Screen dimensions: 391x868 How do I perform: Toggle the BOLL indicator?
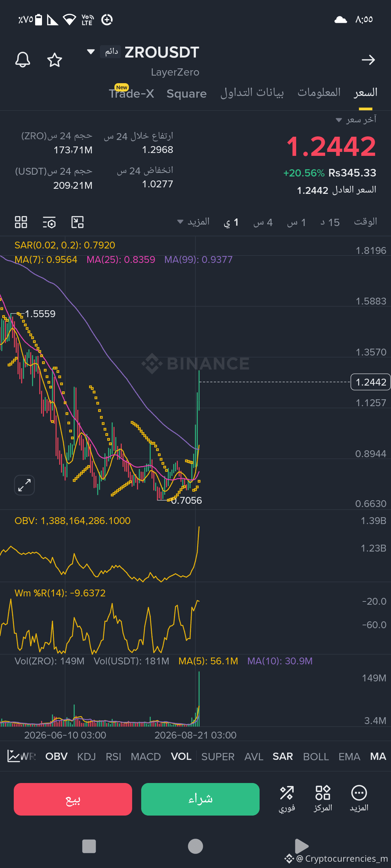tap(316, 756)
